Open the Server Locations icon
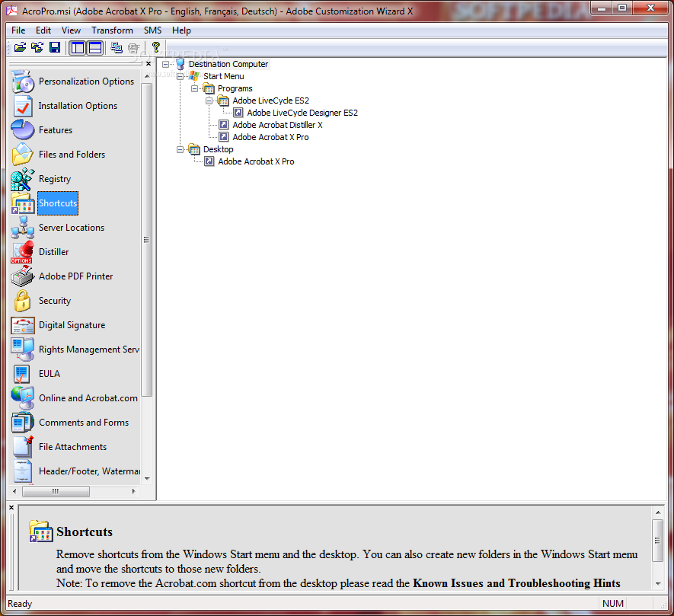The width and height of the screenshot is (674, 616). 23,228
